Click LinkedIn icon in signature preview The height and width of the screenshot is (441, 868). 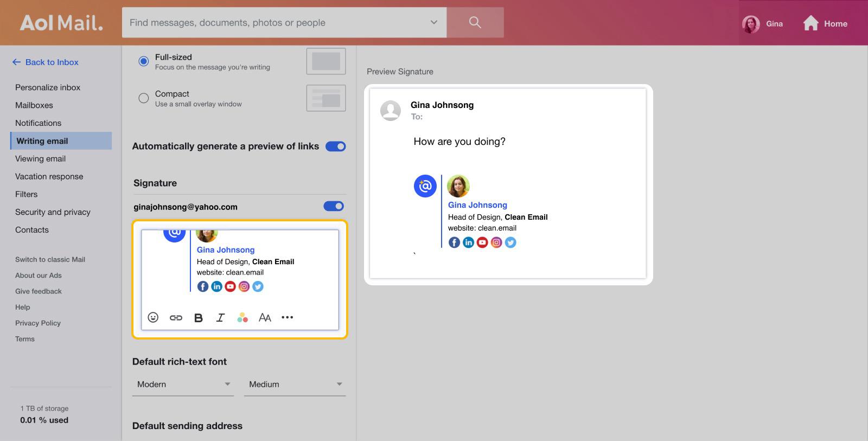tap(468, 242)
